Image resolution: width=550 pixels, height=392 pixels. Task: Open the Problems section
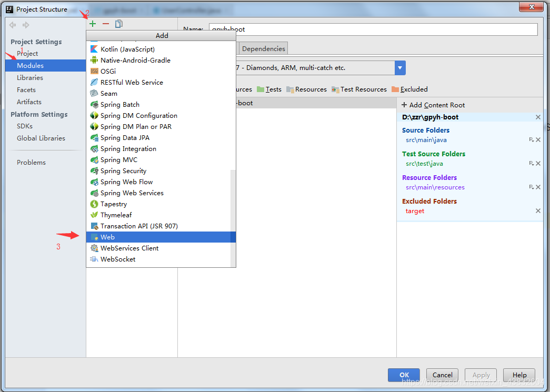click(x=31, y=163)
